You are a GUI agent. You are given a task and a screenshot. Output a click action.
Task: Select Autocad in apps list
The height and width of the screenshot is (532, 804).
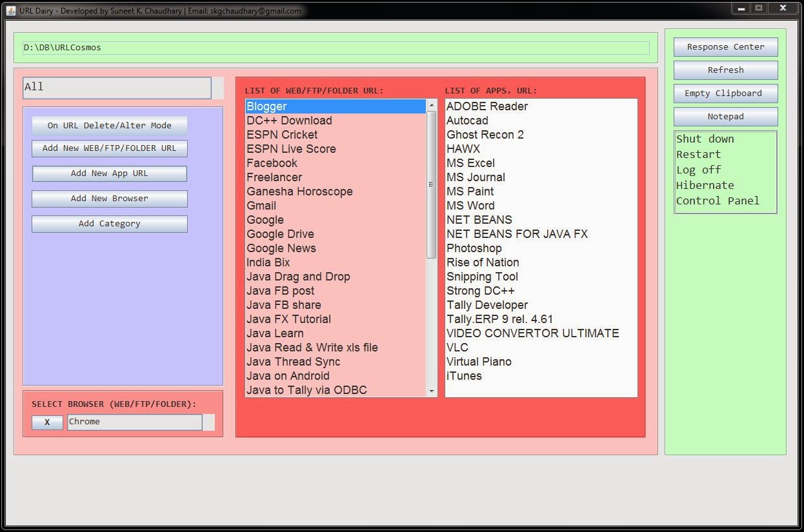541,121
